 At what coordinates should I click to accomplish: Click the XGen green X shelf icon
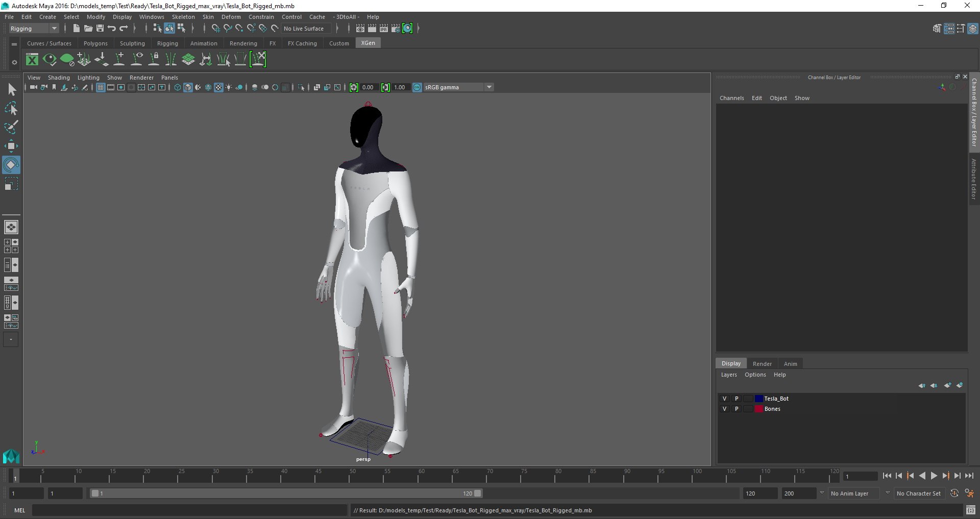(x=32, y=60)
